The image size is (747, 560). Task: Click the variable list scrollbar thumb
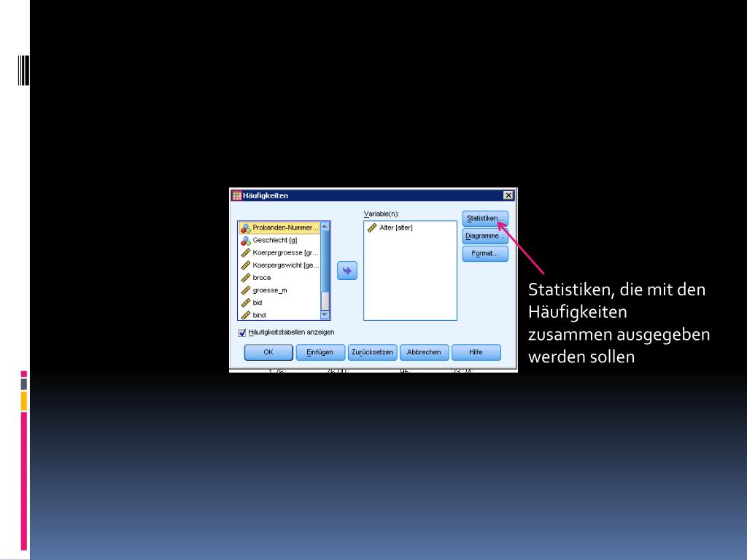point(325,262)
